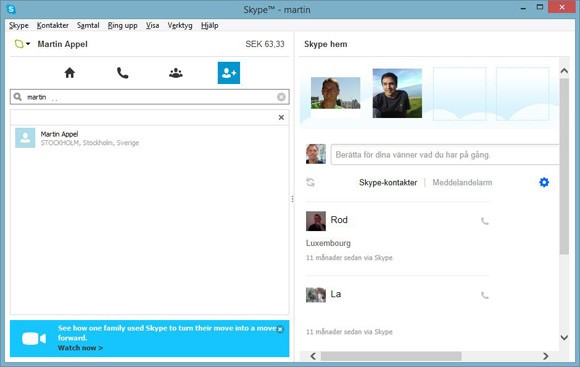Select the add contact icon
The height and width of the screenshot is (367, 580).
229,73
